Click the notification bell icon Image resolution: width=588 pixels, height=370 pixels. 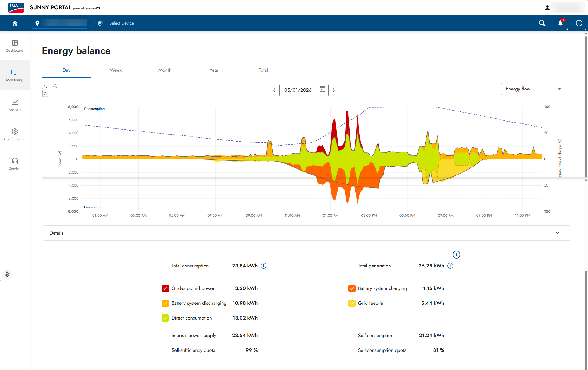click(x=561, y=23)
